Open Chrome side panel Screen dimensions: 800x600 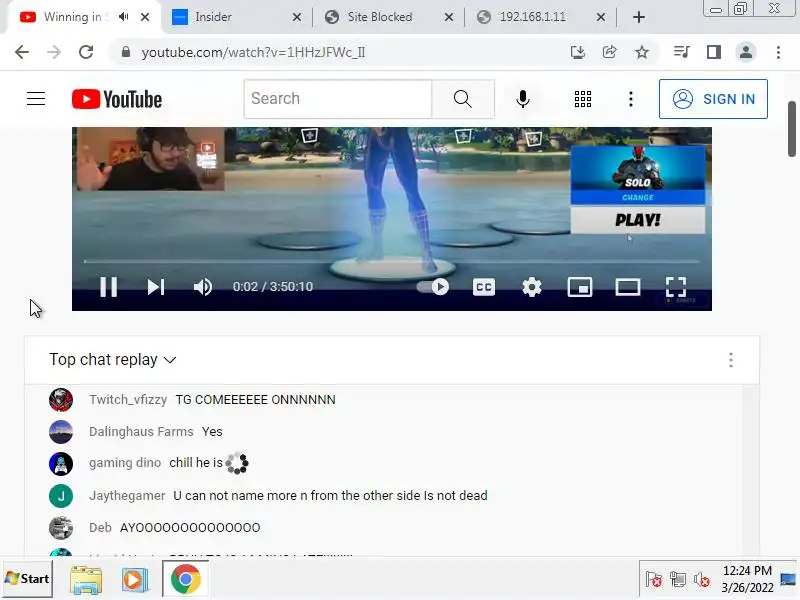pos(714,52)
